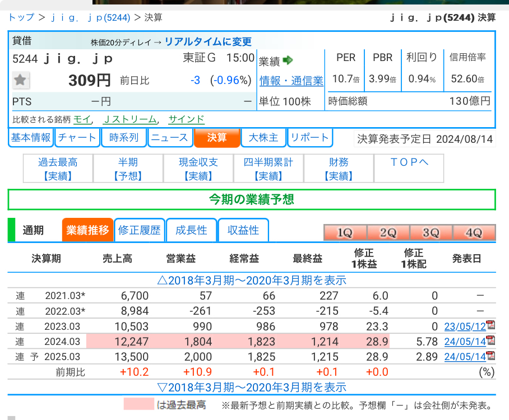Jump to 半期【予想】 section
This screenshot has height=420, width=509.
tap(128, 169)
